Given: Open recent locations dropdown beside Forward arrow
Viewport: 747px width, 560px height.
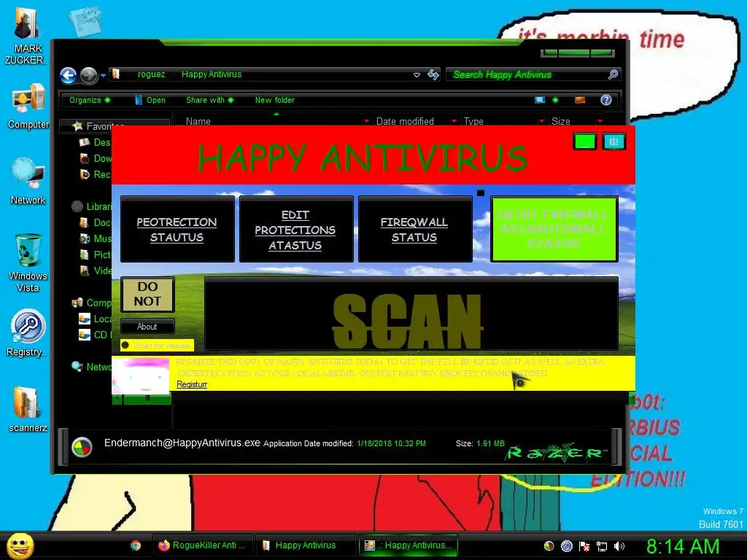Looking at the screenshot, I should point(103,75).
